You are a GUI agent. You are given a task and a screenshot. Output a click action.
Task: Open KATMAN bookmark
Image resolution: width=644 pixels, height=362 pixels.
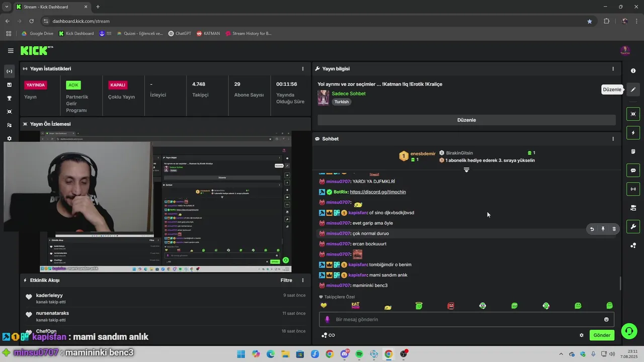coord(208,34)
